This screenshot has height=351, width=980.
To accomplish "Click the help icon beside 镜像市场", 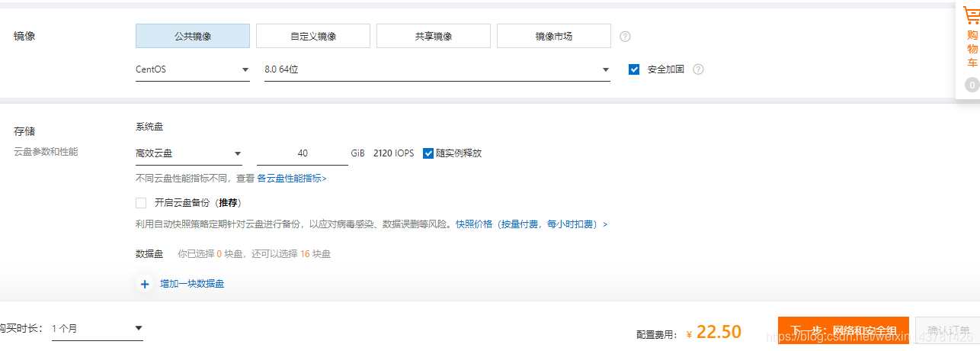I will (x=626, y=36).
